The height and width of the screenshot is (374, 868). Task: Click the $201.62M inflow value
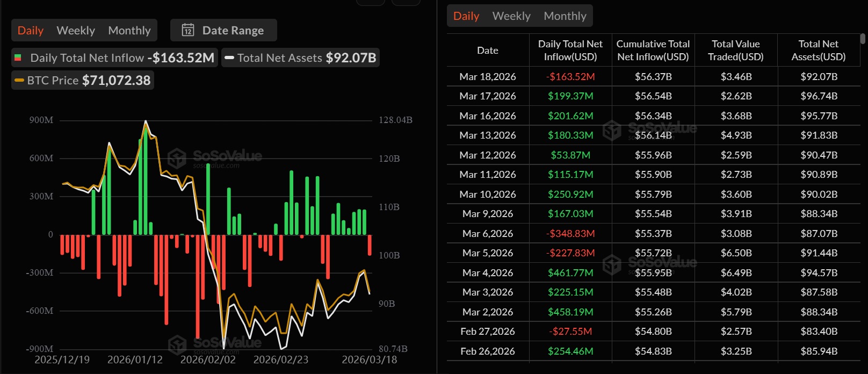[570, 116]
